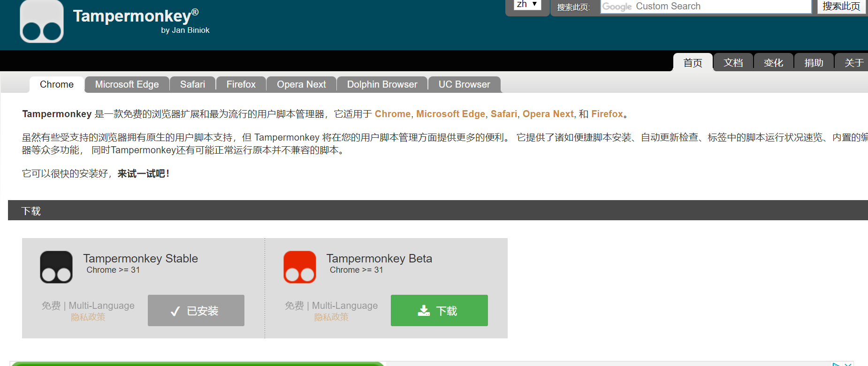
Task: Select the Dolphin Browser tab
Action: coord(382,84)
